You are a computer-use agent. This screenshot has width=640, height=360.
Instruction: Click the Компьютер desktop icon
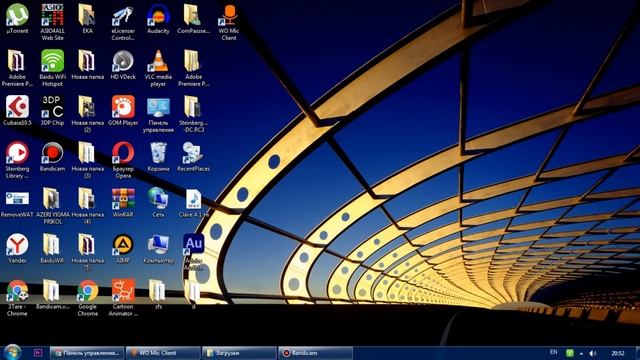158,249
